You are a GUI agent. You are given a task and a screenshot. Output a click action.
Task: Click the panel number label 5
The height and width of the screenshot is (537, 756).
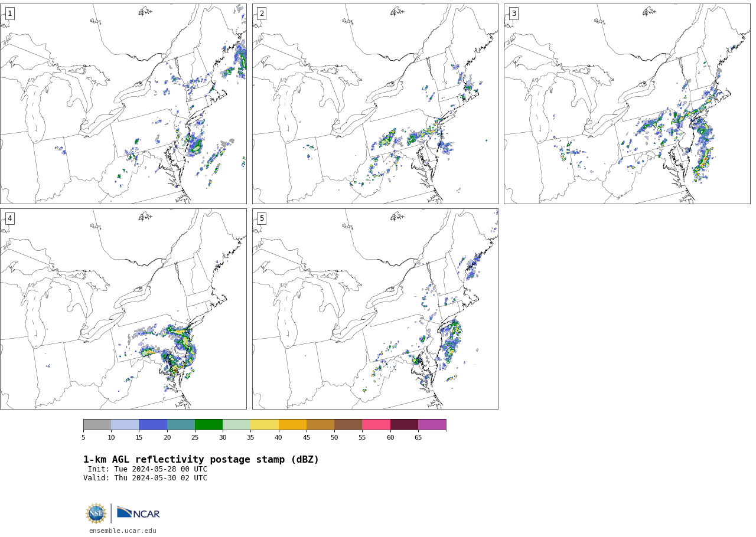[262, 218]
